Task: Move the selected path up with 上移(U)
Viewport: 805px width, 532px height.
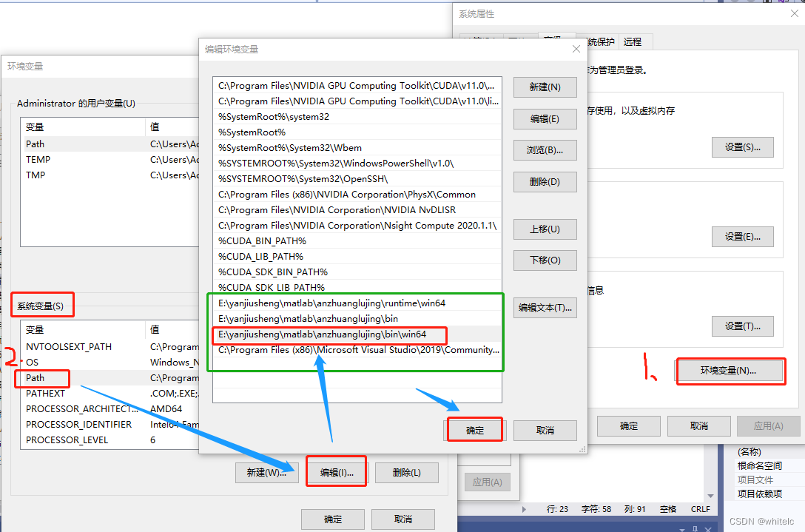Action: (x=545, y=229)
